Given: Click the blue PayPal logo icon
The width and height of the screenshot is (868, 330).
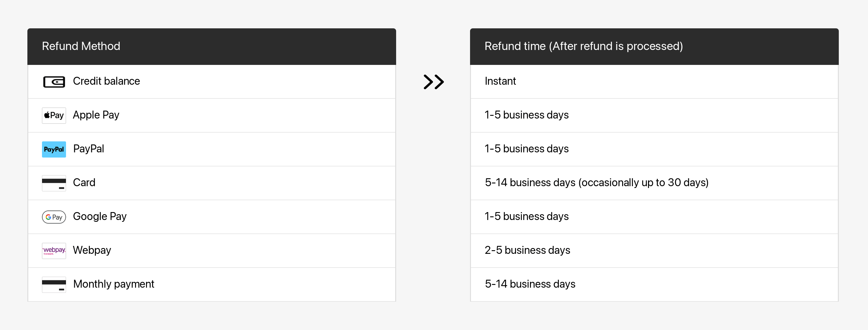Looking at the screenshot, I should [x=54, y=149].
